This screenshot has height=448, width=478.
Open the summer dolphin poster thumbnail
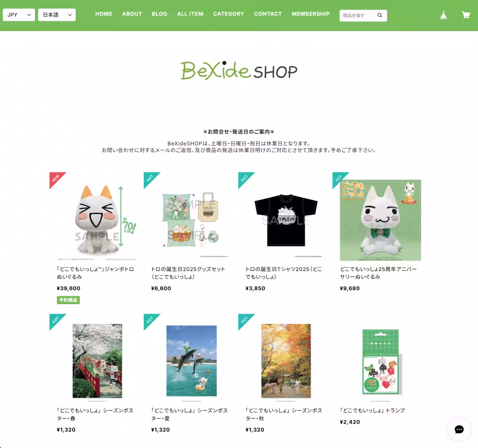pos(192,361)
